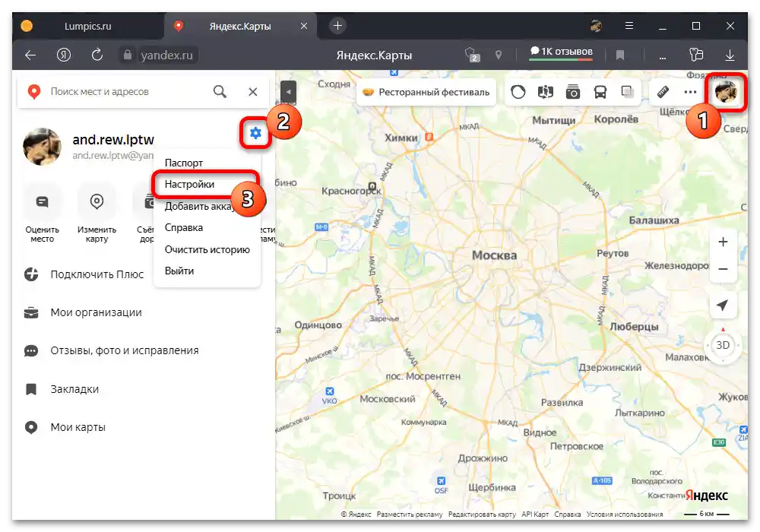760x532 pixels.
Task: Close the Яндекс.Карты tab
Action: (x=304, y=26)
